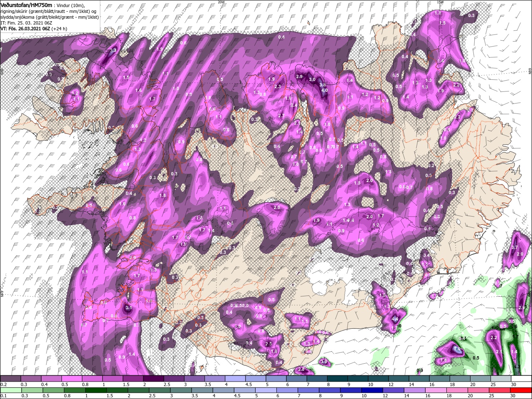Click the 2.7 snowfall value on the map
Screen dimensions: 532x399
coord(281,116)
